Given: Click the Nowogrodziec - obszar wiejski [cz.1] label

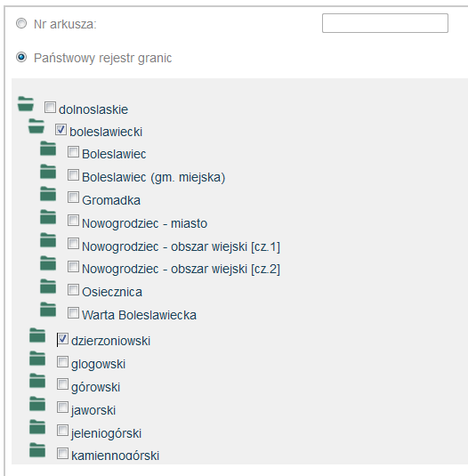Looking at the screenshot, I should (181, 246).
